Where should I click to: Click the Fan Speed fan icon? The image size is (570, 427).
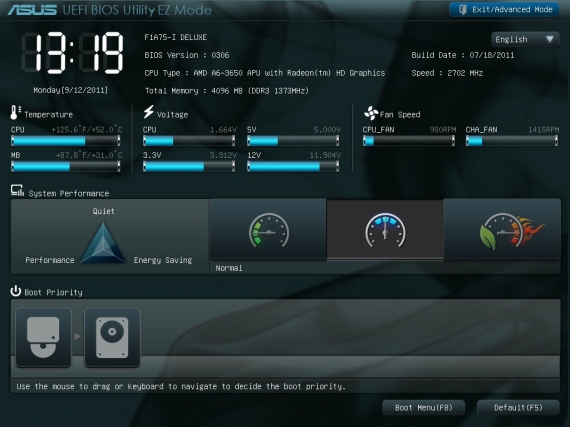click(371, 113)
